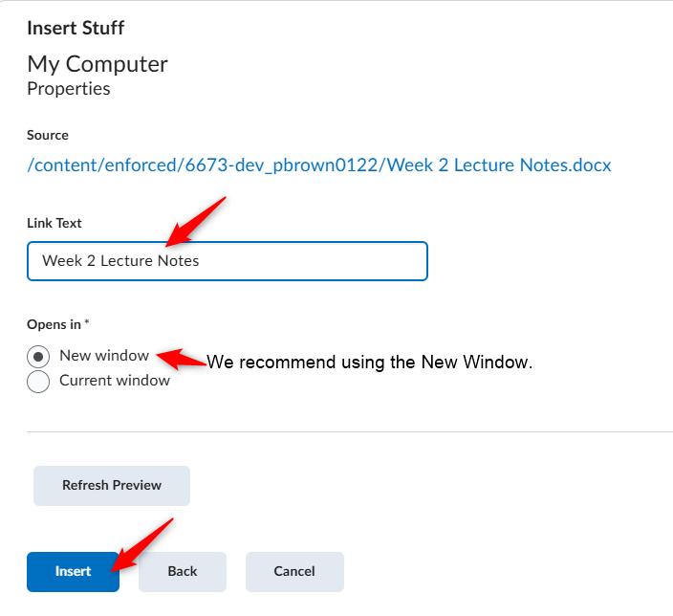Screen dimensions: 673x616
Task: Click the "Link Text" field label
Action: tap(54, 223)
